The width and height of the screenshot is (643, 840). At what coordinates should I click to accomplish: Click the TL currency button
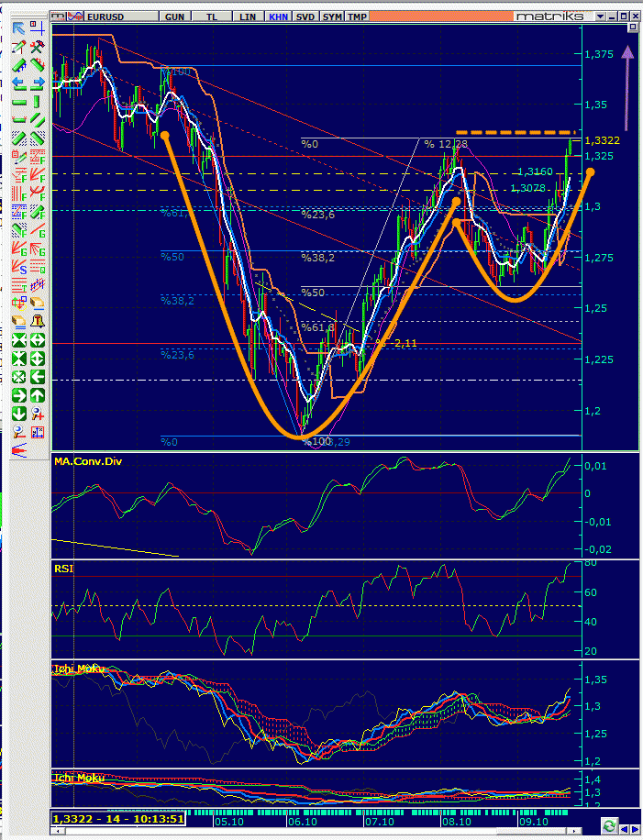(x=212, y=17)
